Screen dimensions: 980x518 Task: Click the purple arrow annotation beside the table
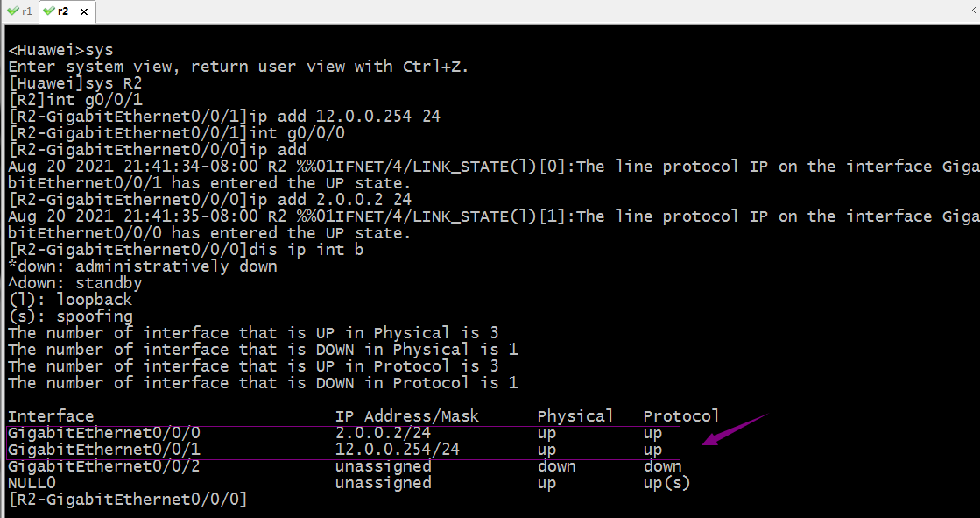pos(735,429)
